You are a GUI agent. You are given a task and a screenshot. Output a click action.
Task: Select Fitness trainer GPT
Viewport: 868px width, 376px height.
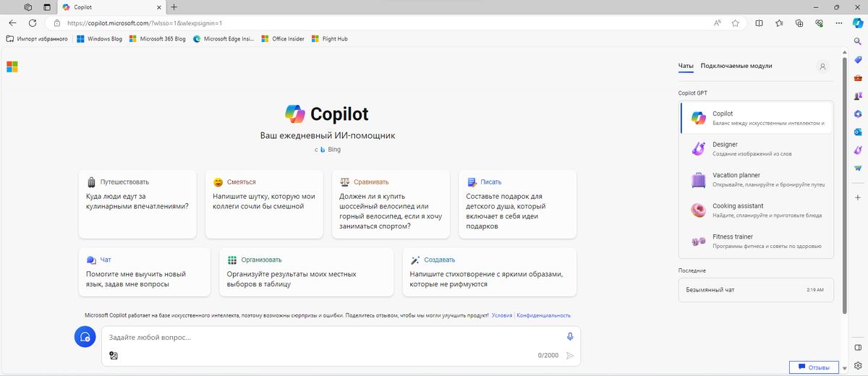pyautogui.click(x=757, y=241)
